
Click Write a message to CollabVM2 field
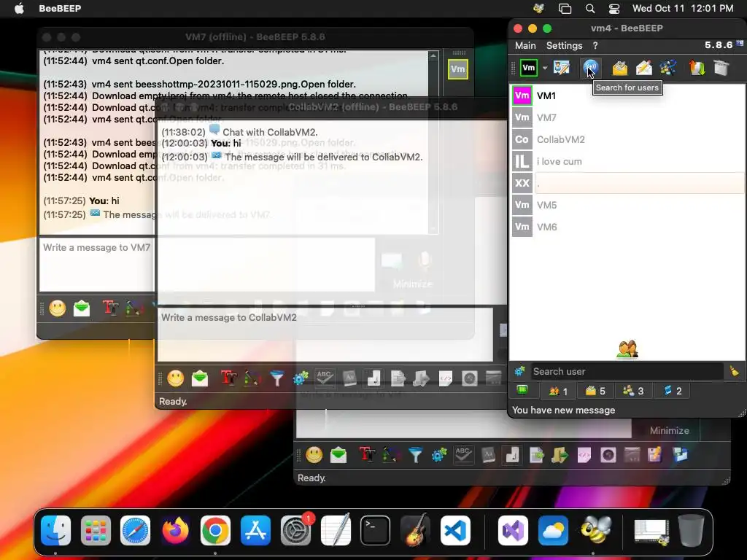click(x=325, y=335)
